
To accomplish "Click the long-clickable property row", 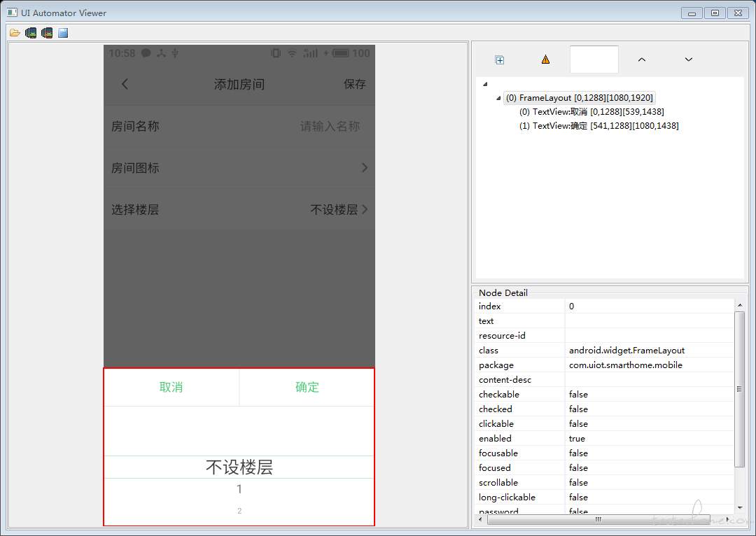I will click(x=603, y=497).
